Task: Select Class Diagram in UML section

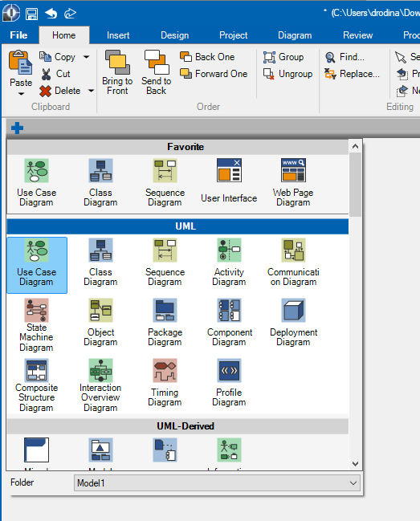Action: [100, 263]
